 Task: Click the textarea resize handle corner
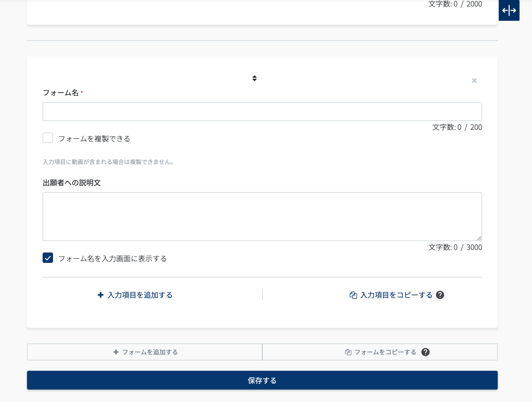[x=479, y=238]
